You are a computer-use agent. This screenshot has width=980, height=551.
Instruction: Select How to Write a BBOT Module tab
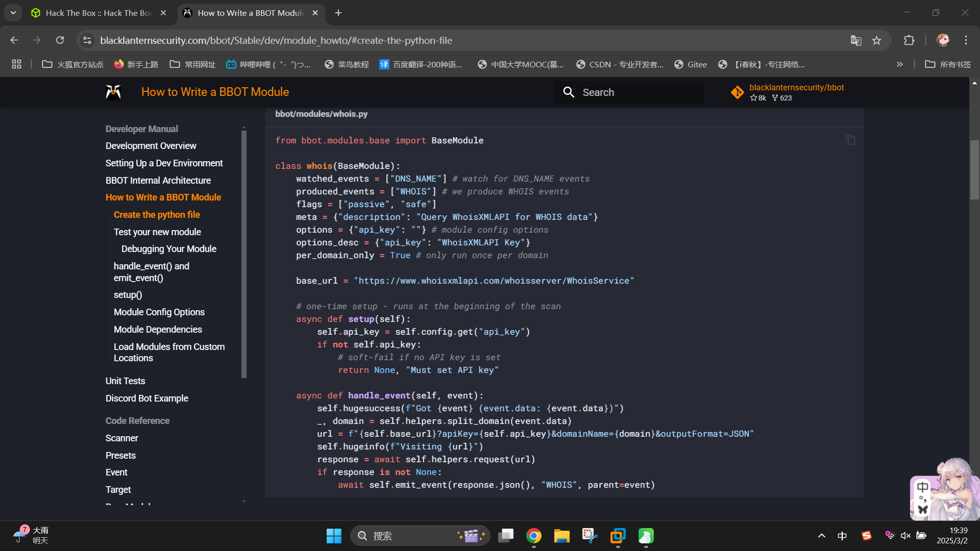[x=250, y=13]
